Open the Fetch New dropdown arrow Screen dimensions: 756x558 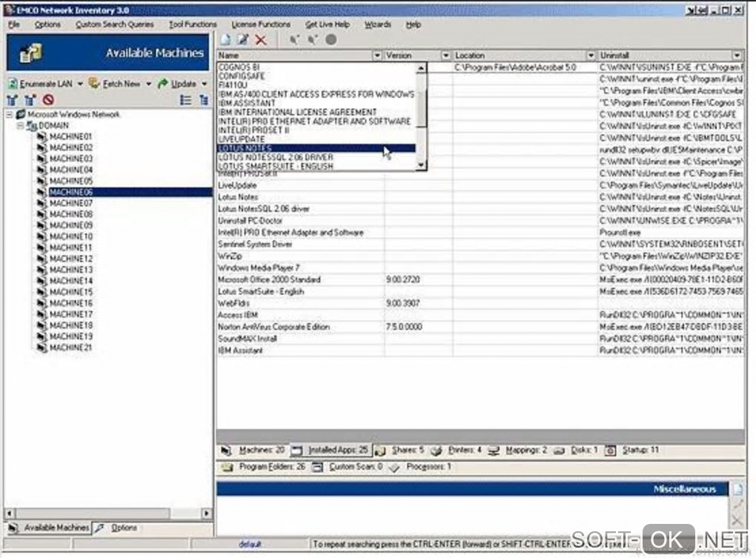[148, 84]
